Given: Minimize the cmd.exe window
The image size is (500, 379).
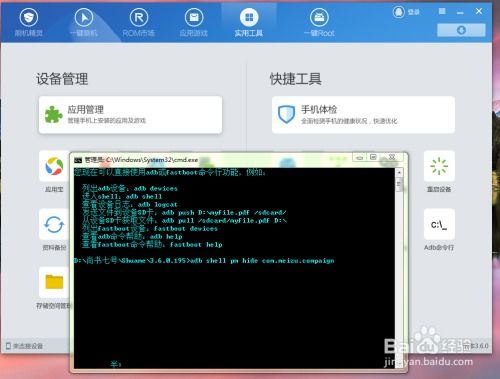Looking at the screenshot, I should pos(359,157).
